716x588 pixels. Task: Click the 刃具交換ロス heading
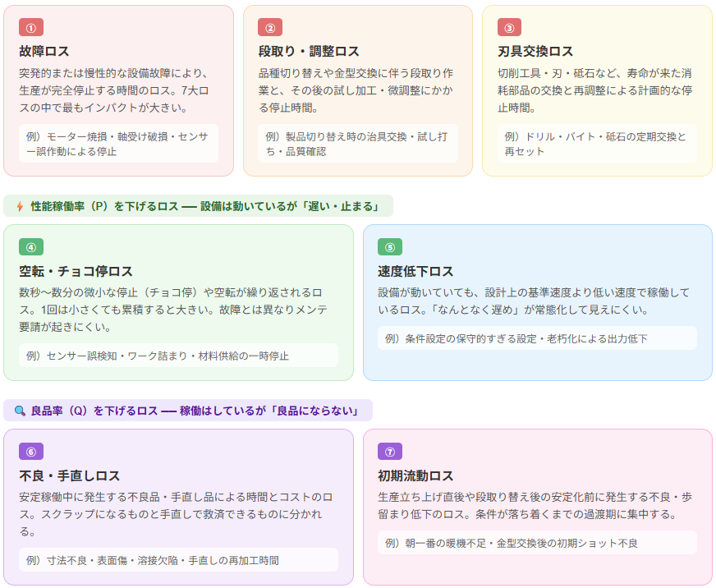point(535,51)
